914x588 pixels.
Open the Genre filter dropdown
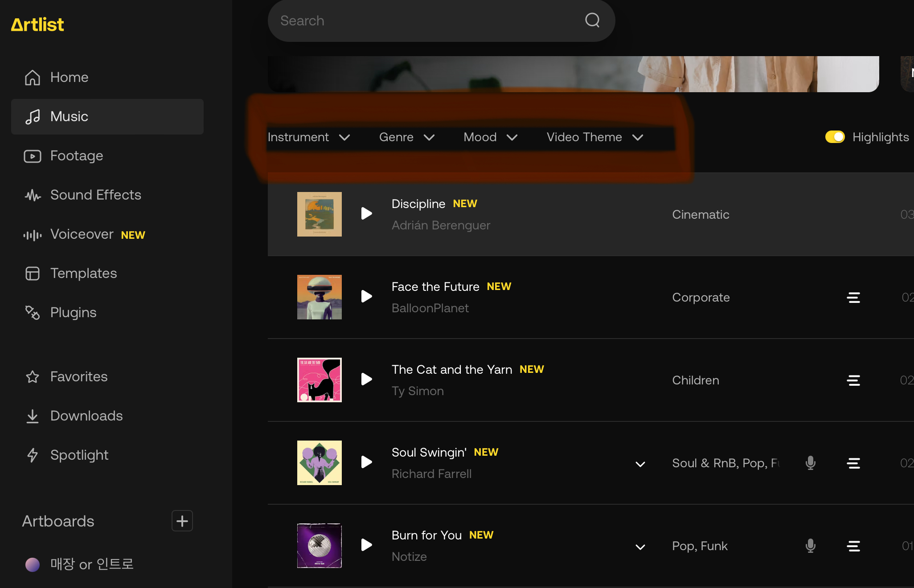(407, 137)
